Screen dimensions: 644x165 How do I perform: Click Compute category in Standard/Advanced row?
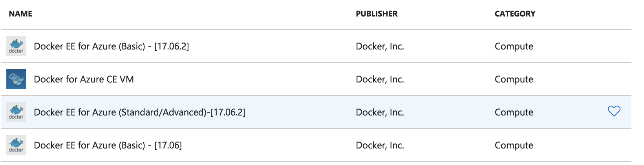514,112
